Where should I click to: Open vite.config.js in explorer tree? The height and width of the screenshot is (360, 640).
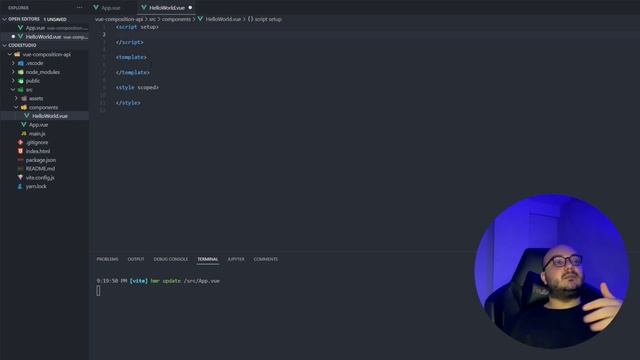point(40,178)
